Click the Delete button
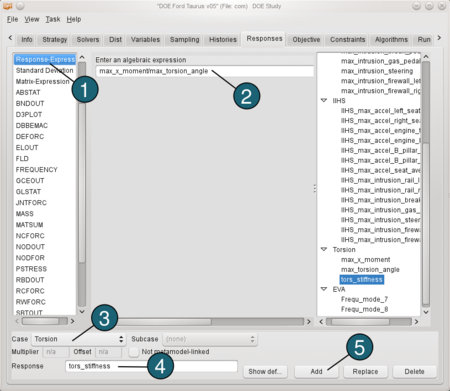The width and height of the screenshot is (450, 391). 414,371
